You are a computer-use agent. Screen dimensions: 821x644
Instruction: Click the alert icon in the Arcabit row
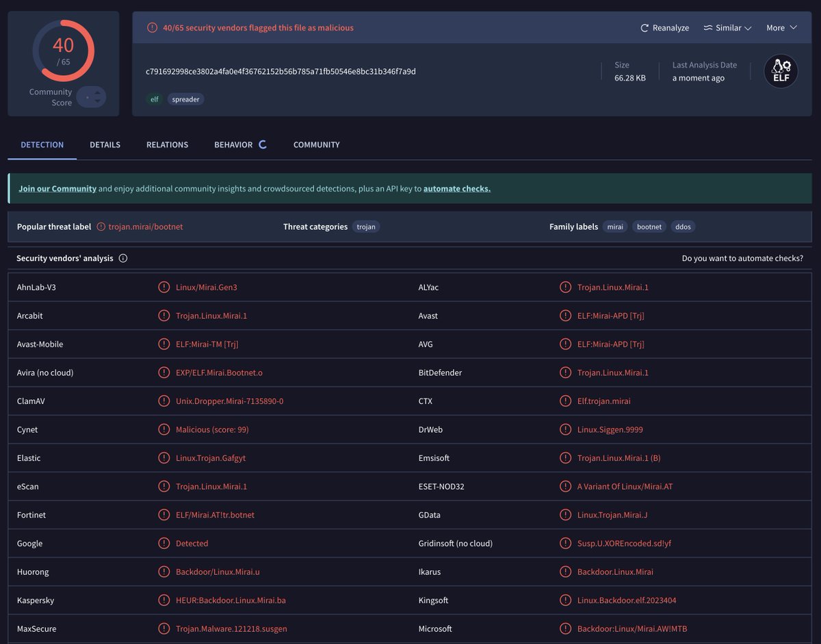164,316
